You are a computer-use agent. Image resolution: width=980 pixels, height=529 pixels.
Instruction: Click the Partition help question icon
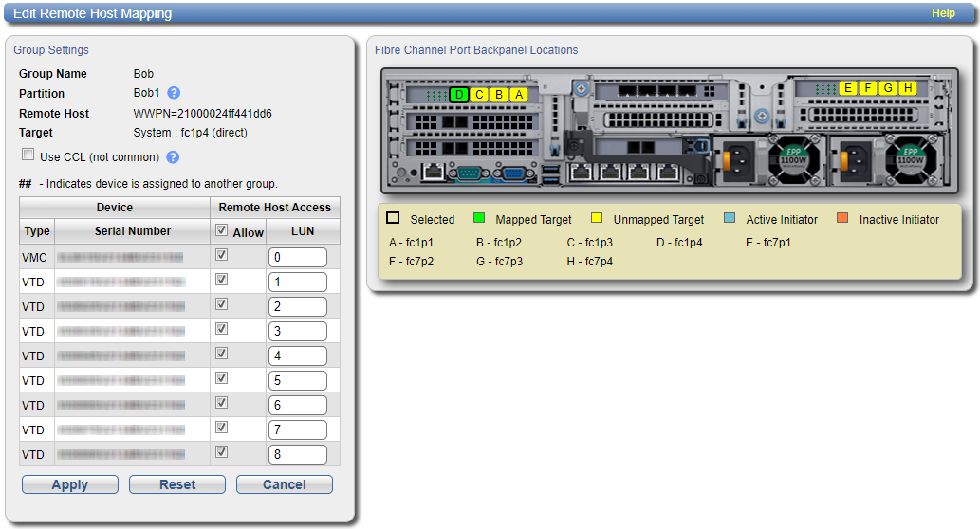point(174,93)
